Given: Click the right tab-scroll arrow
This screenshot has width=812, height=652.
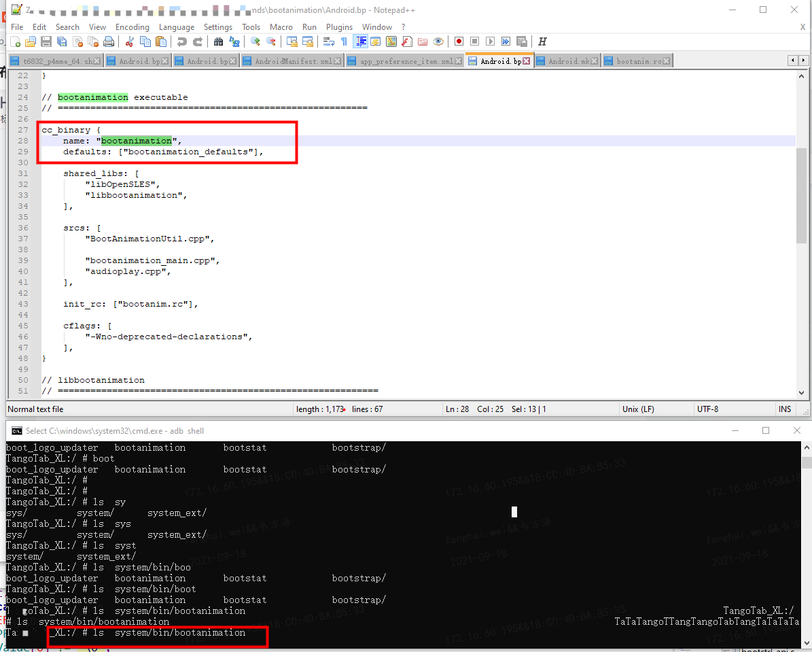Looking at the screenshot, I should [804, 60].
